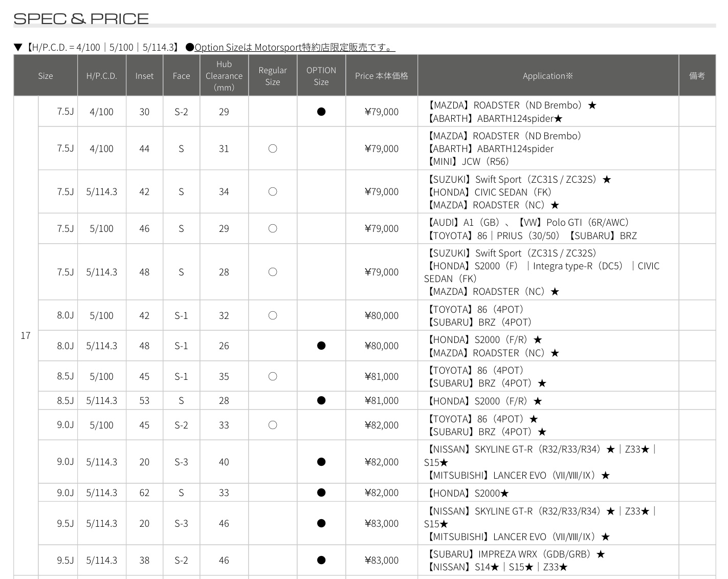Click the Face column header
Screen dimensions: 728x579
point(181,76)
